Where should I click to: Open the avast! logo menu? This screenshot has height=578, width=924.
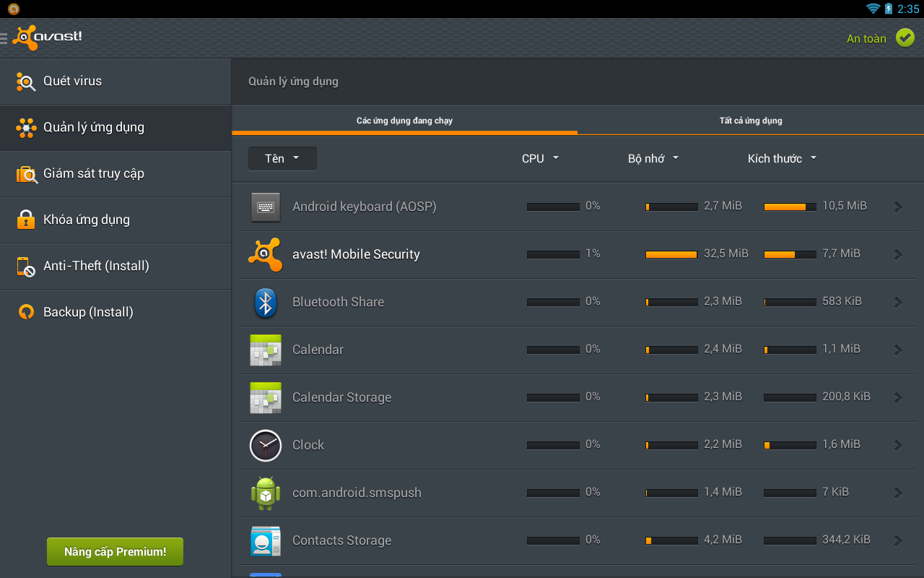(x=48, y=38)
